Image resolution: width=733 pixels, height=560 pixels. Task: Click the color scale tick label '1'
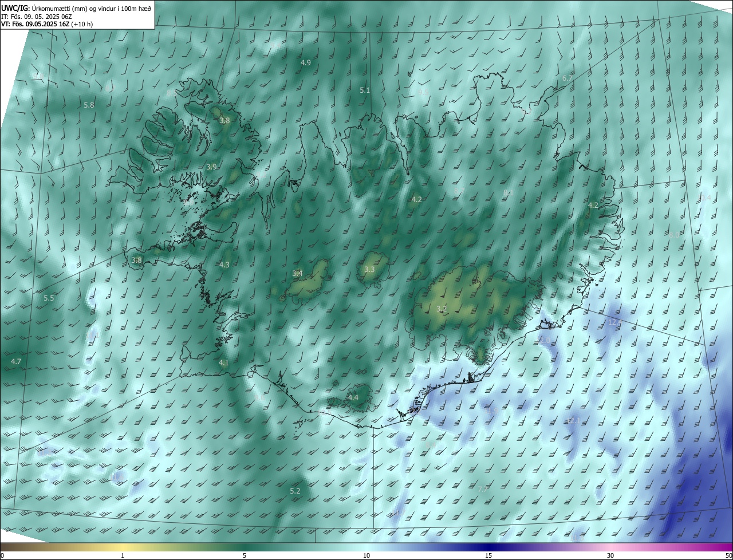pos(123,555)
